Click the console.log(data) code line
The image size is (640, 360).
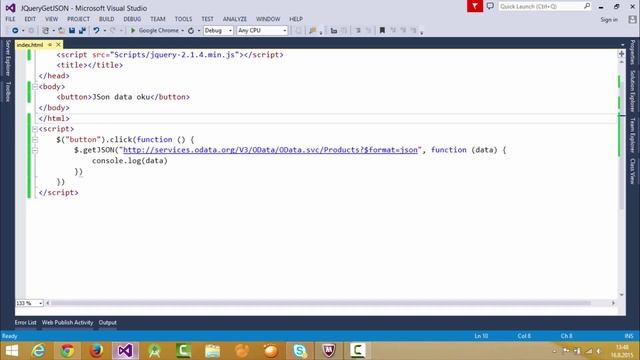[x=130, y=160]
